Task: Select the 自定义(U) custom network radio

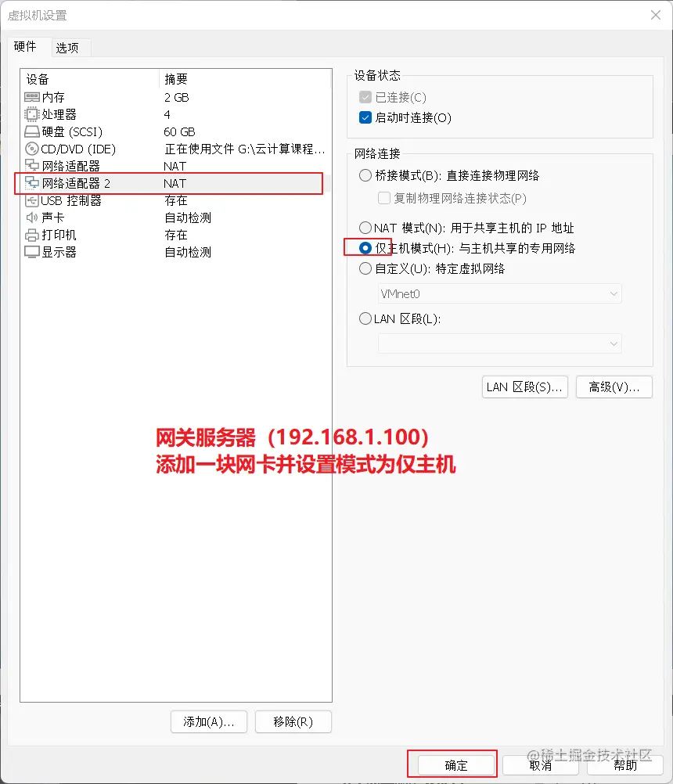Action: (365, 268)
